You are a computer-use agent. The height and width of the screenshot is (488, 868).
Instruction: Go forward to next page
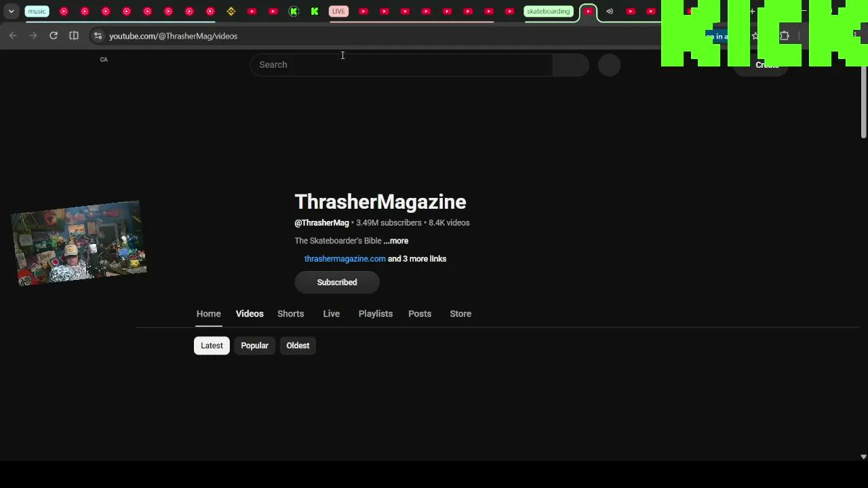(33, 36)
